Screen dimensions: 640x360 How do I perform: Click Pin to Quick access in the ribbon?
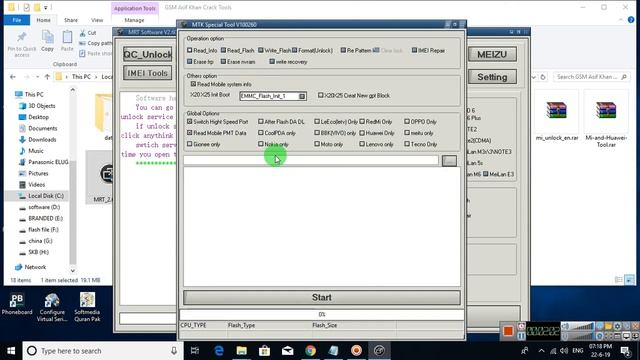click(22, 44)
